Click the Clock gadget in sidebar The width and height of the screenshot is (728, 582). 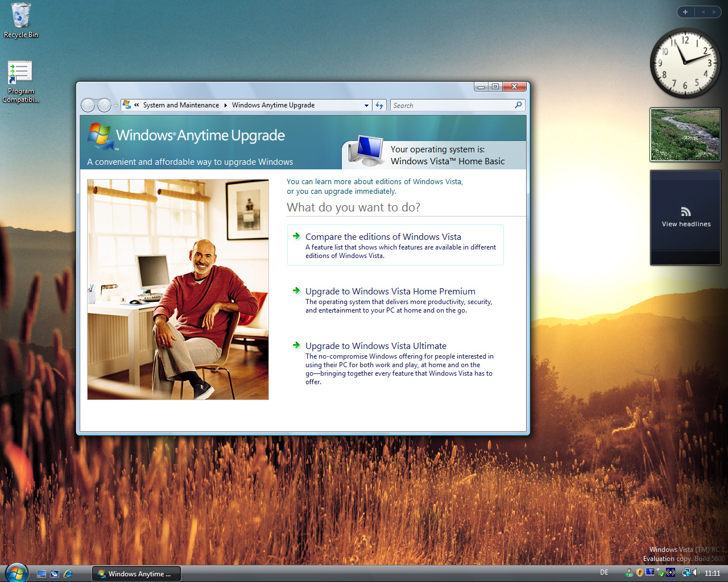(x=685, y=63)
